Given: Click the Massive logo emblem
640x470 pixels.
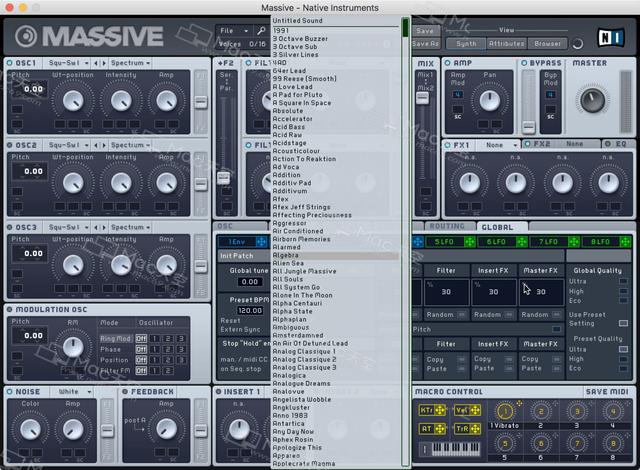Looking at the screenshot, I should click(x=26, y=36).
